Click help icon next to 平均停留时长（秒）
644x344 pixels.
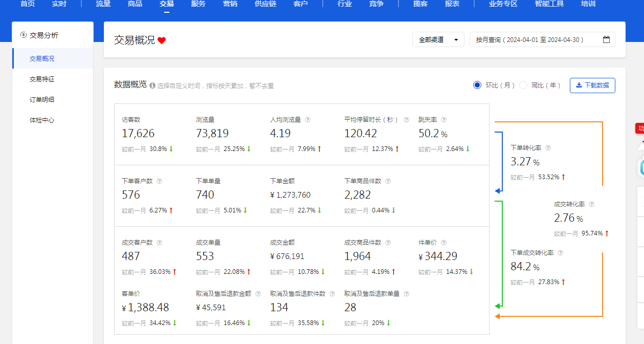pos(406,120)
